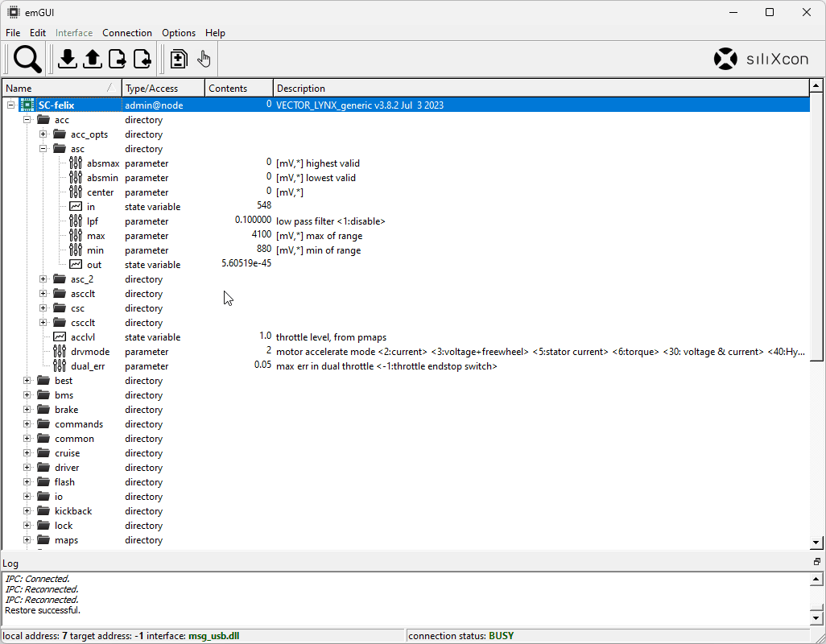The height and width of the screenshot is (644, 826).
Task: Click the upload arrow toolbar icon
Action: [x=93, y=59]
